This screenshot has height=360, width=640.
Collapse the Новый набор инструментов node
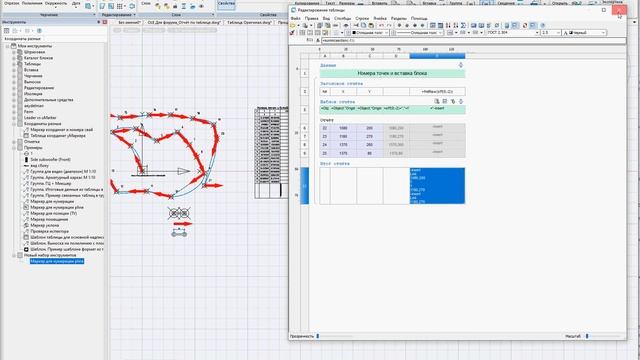(x=14, y=255)
